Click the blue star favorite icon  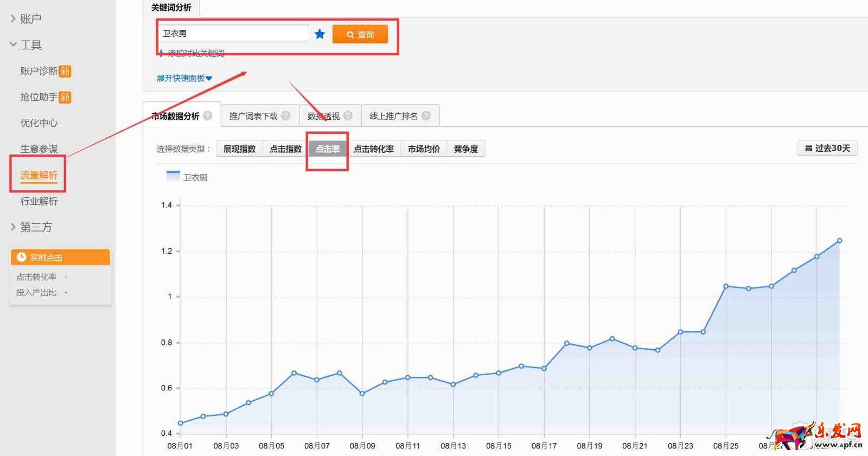tap(320, 34)
